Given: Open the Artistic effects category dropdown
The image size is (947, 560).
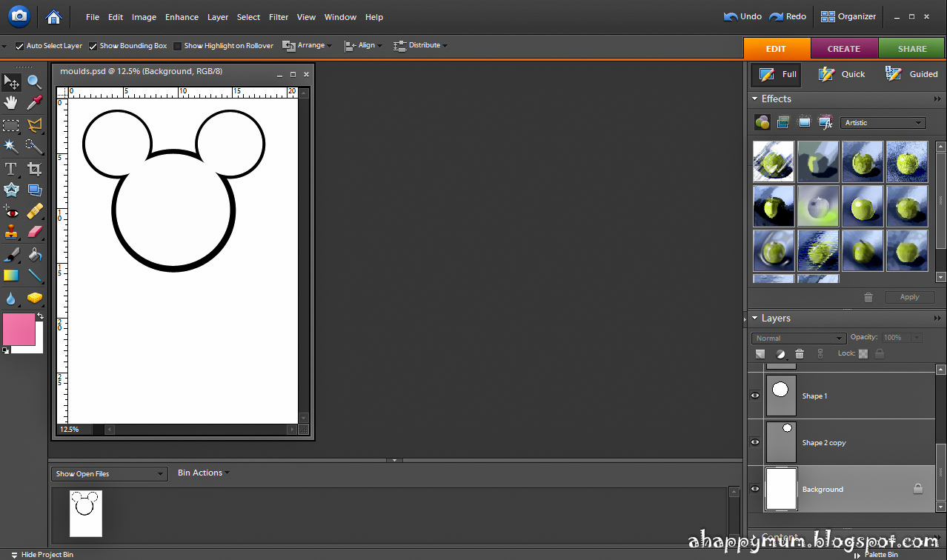Looking at the screenshot, I should coord(883,123).
